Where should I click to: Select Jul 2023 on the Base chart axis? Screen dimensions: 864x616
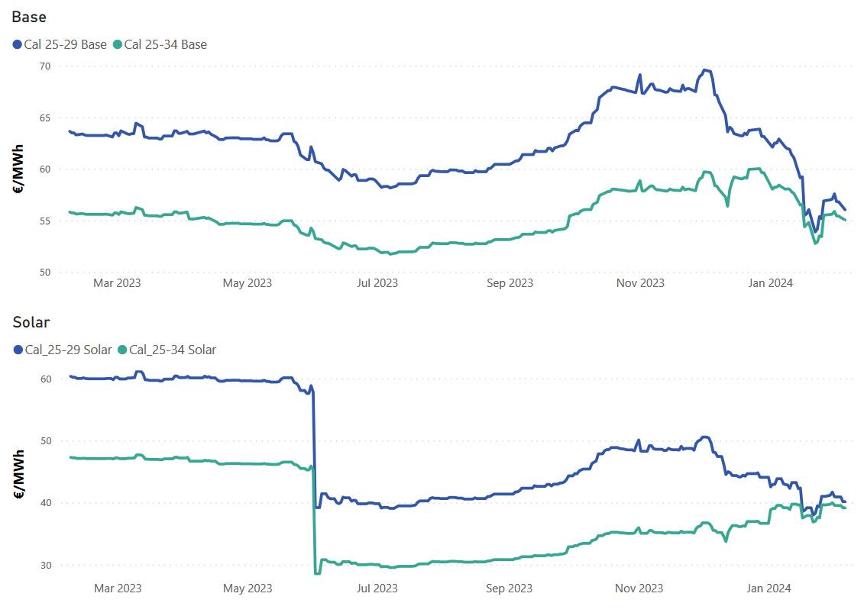378,283
